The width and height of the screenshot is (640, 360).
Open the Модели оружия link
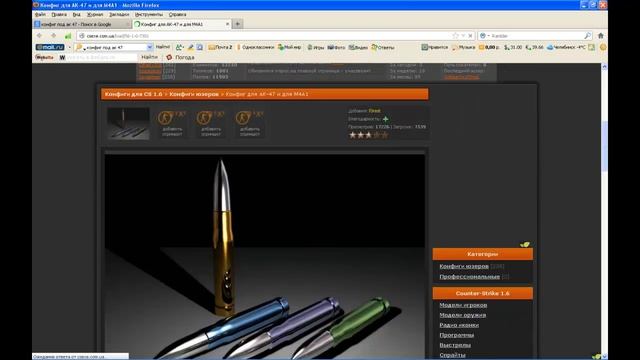pyautogui.click(x=462, y=315)
